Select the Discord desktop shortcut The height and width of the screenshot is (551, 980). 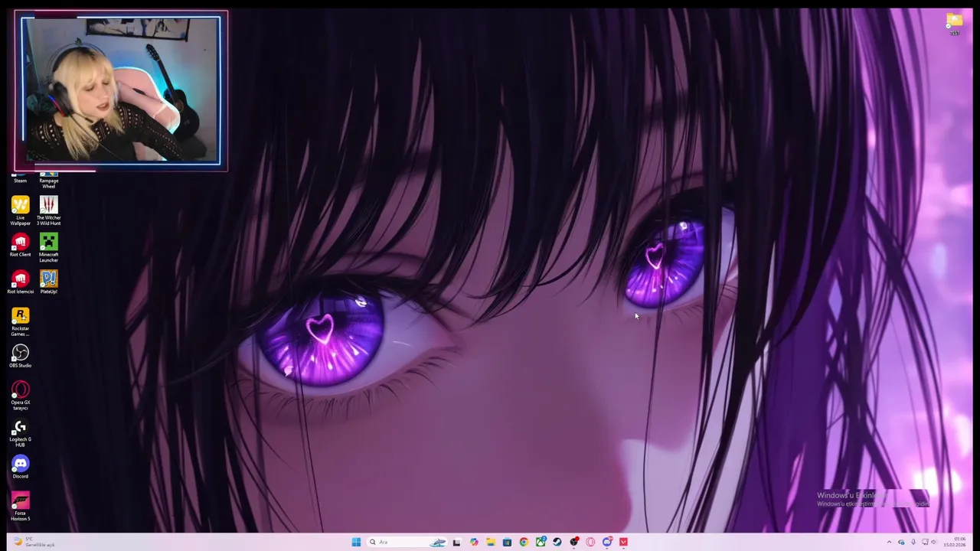point(20,468)
